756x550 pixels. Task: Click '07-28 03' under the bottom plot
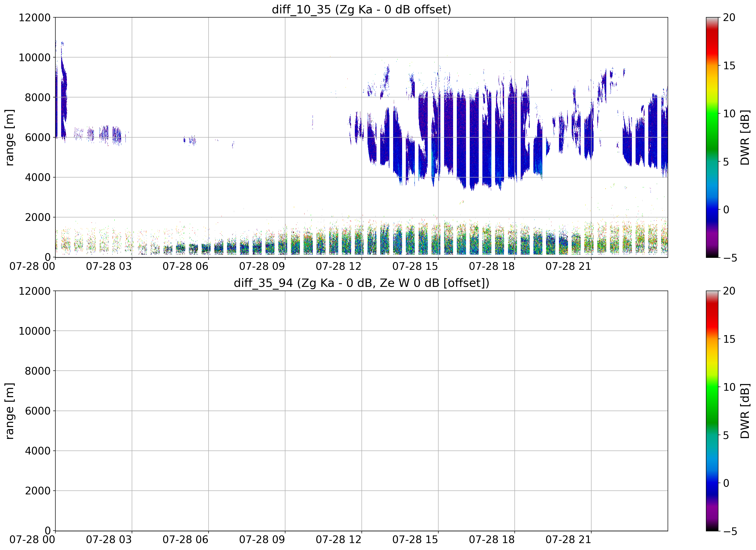coord(109,540)
